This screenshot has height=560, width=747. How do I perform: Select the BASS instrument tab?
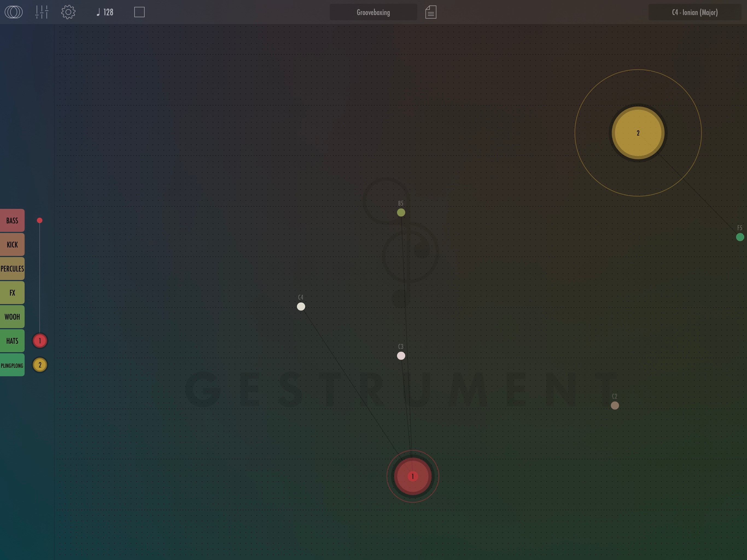click(x=12, y=221)
